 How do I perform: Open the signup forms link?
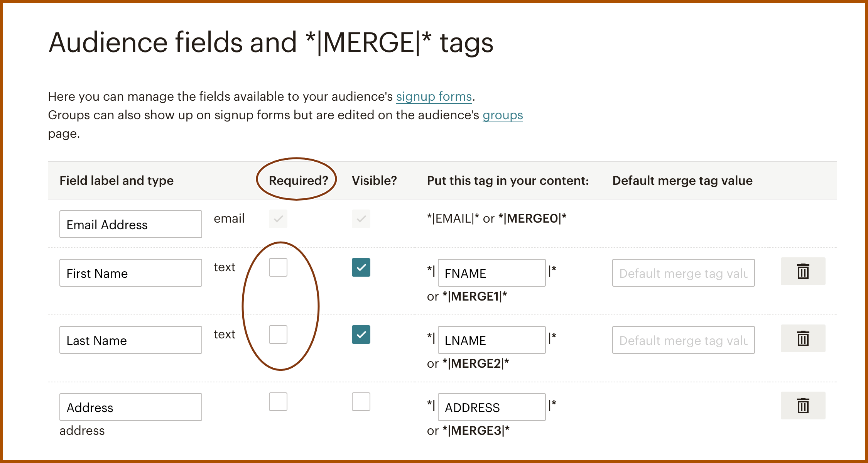(x=434, y=96)
